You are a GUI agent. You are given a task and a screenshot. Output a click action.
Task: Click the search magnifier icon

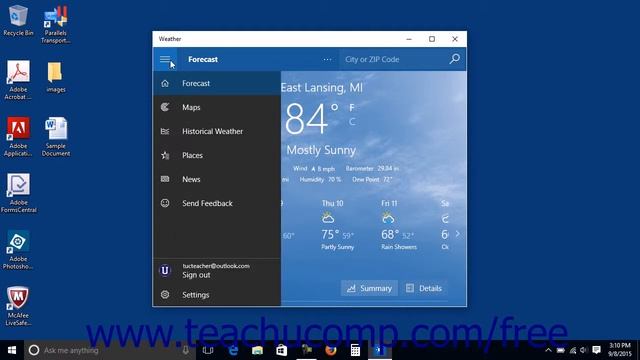(454, 59)
